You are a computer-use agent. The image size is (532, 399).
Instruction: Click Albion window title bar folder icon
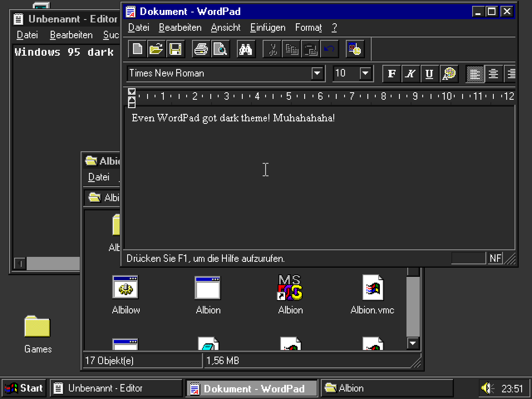pyautogui.click(x=91, y=160)
